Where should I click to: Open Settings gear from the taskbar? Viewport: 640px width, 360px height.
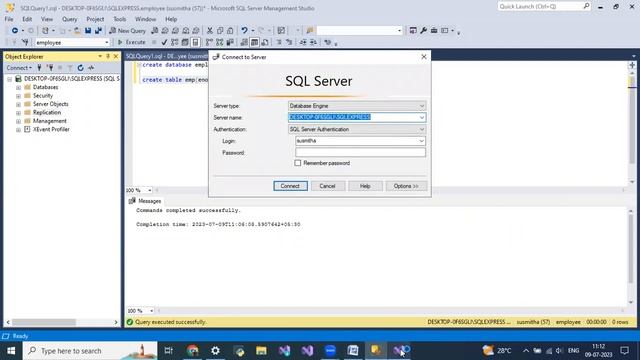[216, 351]
